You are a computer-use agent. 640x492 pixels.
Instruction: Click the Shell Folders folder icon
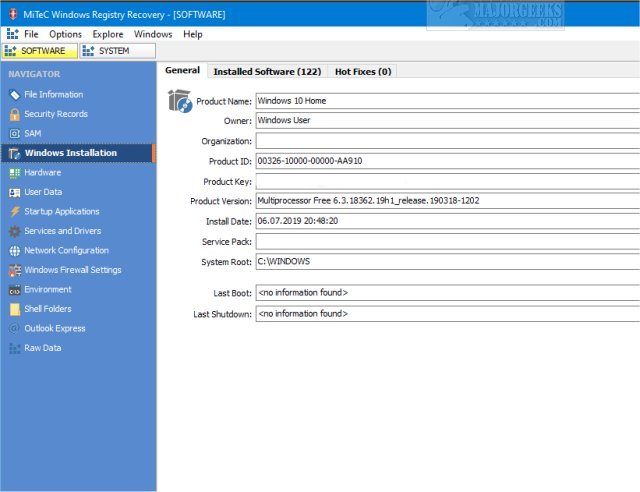(x=15, y=309)
